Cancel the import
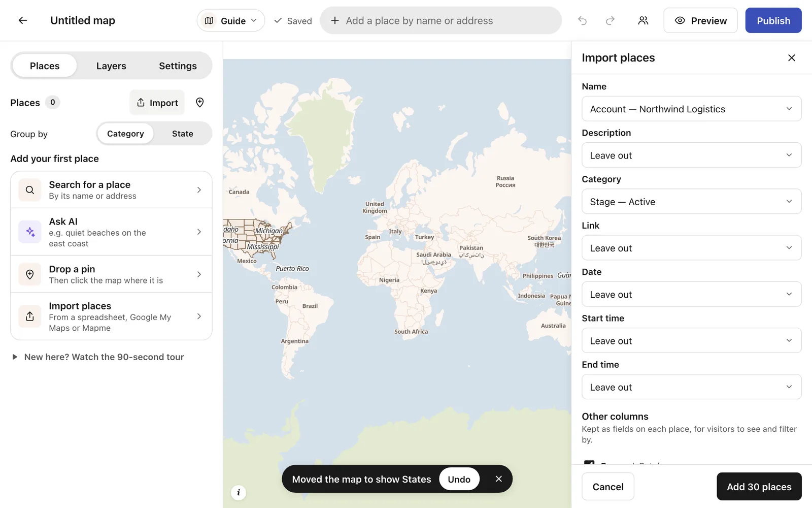 click(608, 487)
